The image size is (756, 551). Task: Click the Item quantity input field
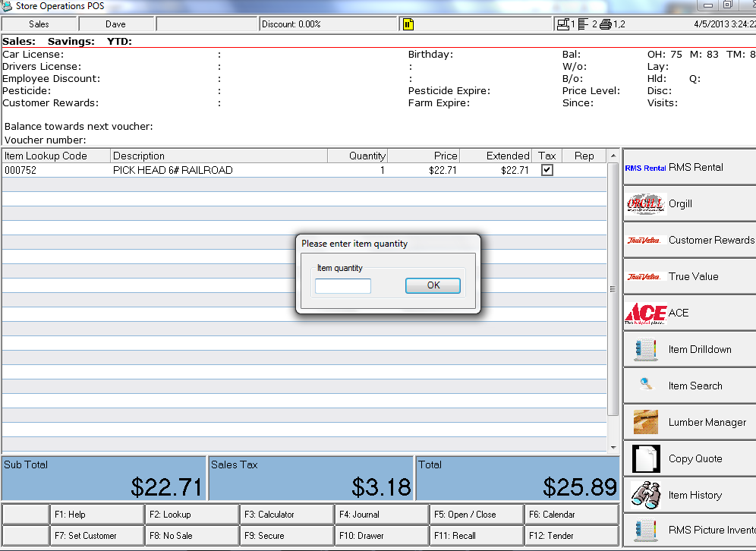pyautogui.click(x=343, y=286)
